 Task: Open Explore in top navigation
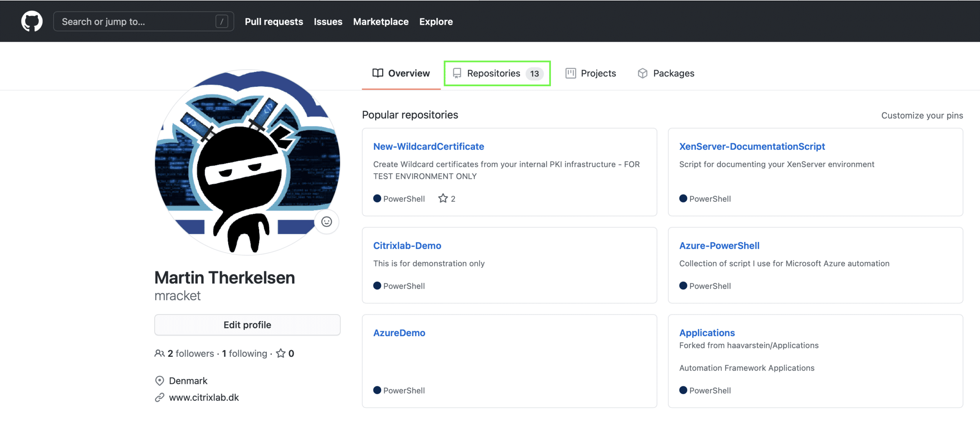(436, 21)
